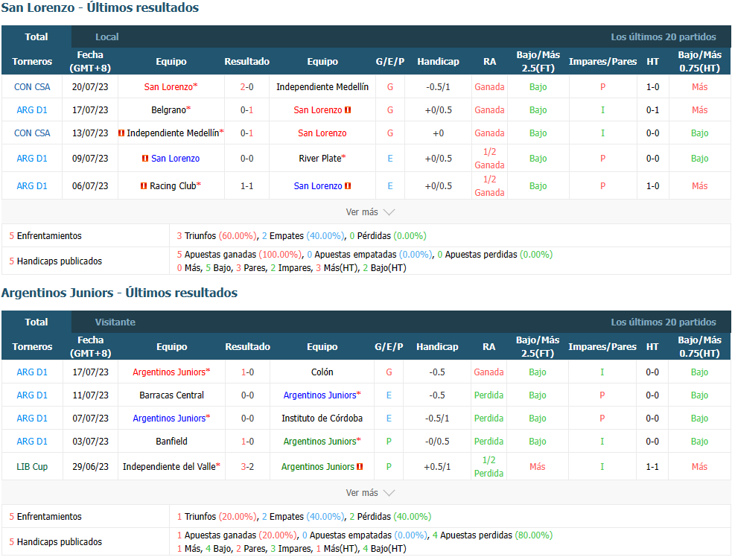
Task: Click '5 Apuestas ganadas (100.00%)' summary text
Action: pyautogui.click(x=238, y=255)
